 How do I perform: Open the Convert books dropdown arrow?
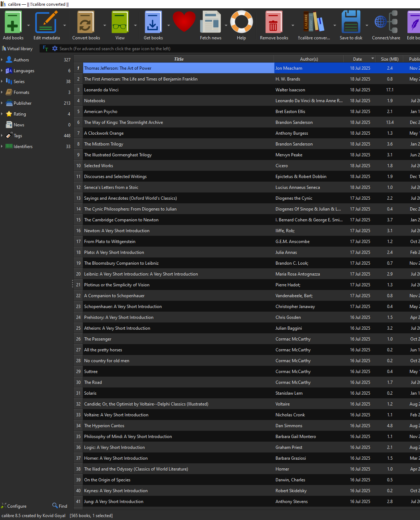pos(105,25)
